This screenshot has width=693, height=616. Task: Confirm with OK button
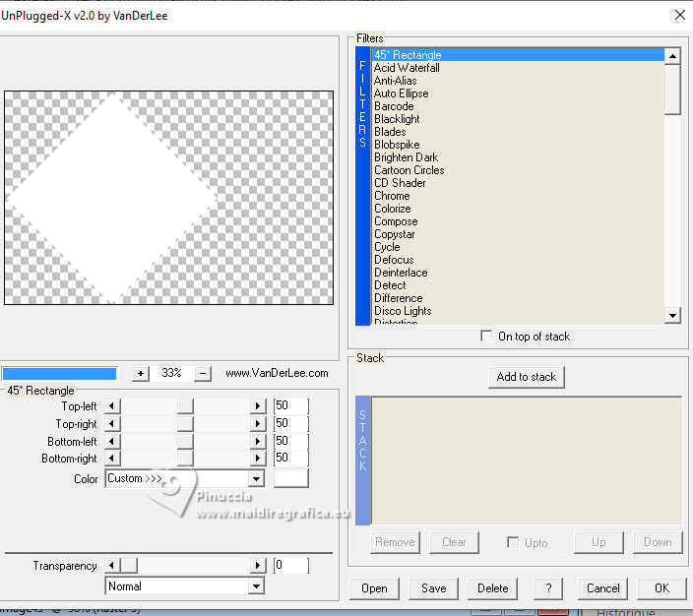tap(661, 588)
